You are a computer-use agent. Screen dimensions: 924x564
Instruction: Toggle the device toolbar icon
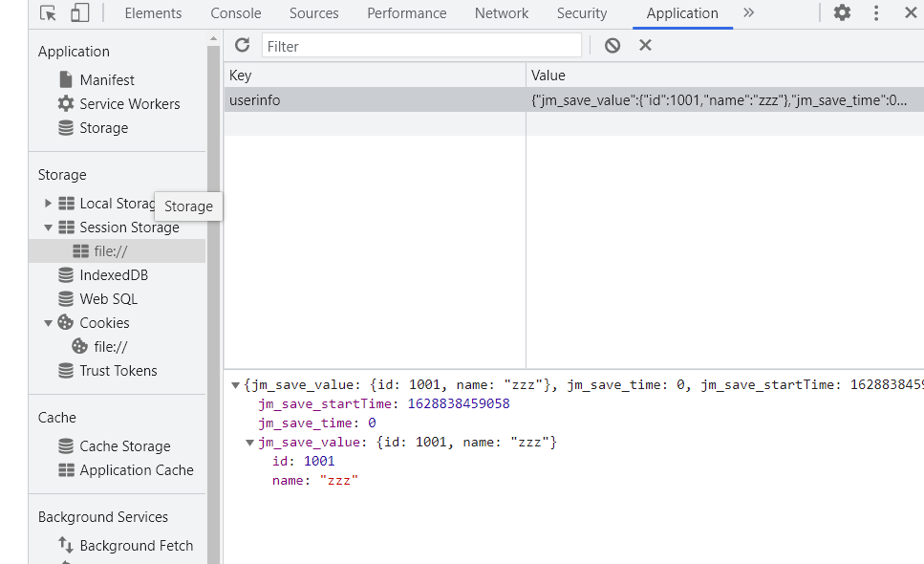(79, 12)
